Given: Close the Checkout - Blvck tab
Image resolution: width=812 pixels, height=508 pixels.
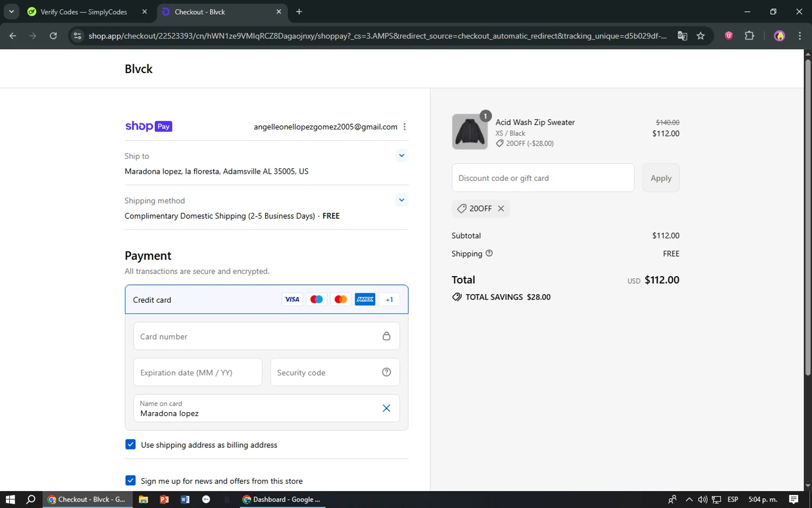Looking at the screenshot, I should [x=279, y=11].
